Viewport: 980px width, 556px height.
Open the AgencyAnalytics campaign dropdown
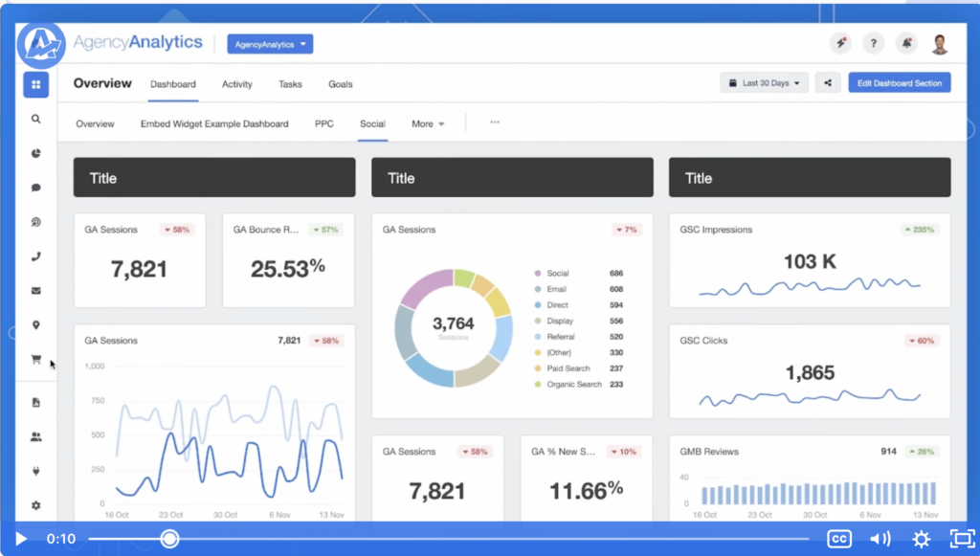[x=270, y=44]
